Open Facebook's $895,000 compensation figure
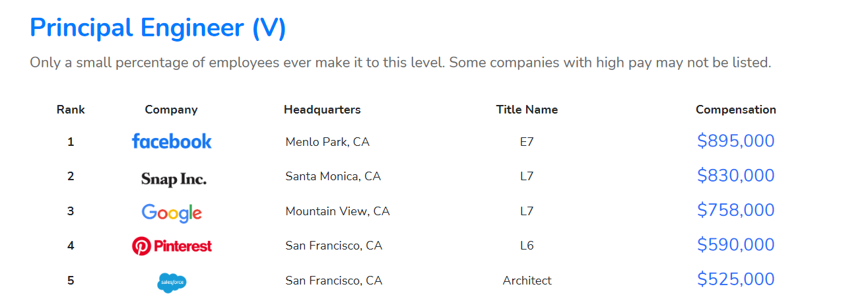The width and height of the screenshot is (868, 305). pyautogui.click(x=735, y=141)
